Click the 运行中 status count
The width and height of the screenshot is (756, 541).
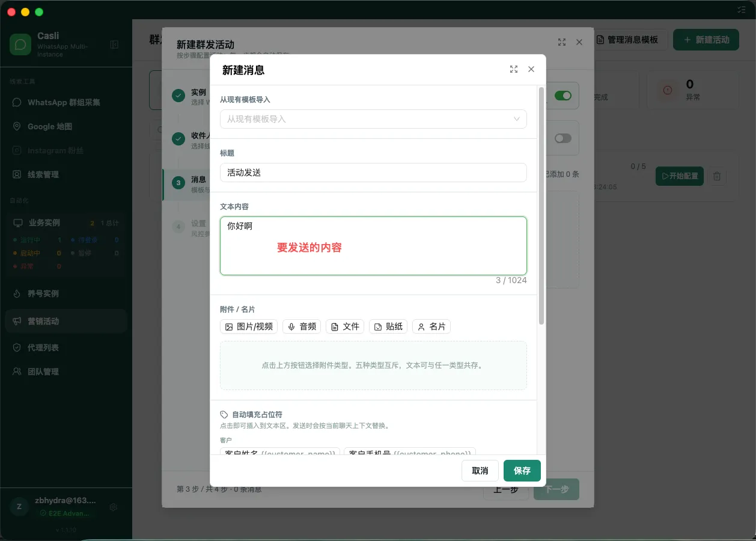37,240
